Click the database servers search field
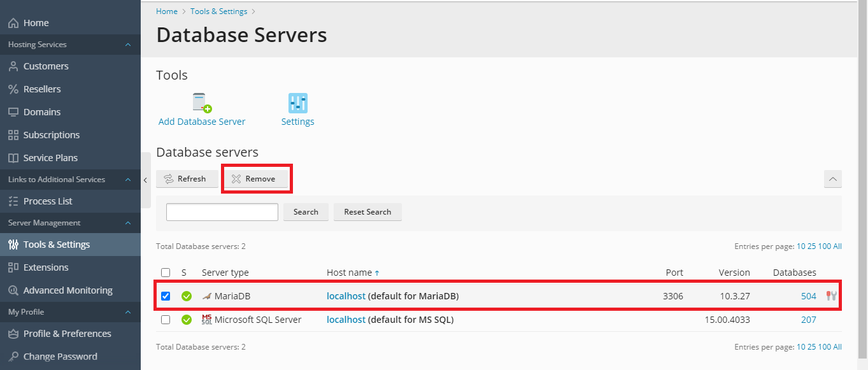The width and height of the screenshot is (868, 370). click(x=222, y=212)
